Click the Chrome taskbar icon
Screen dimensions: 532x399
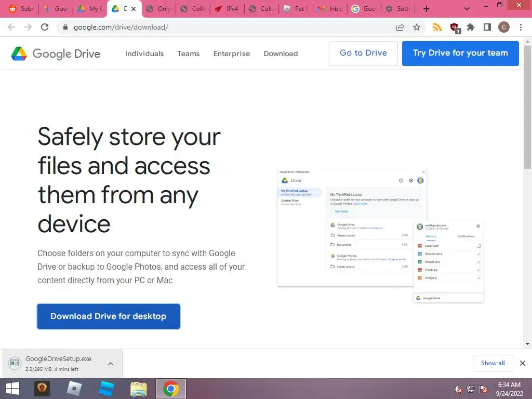coord(170,389)
